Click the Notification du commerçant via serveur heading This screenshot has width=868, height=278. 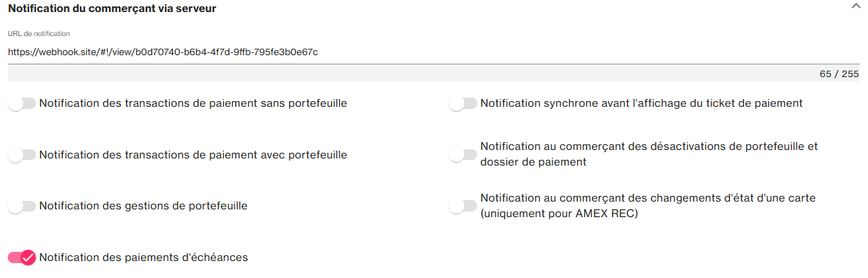[x=112, y=9]
